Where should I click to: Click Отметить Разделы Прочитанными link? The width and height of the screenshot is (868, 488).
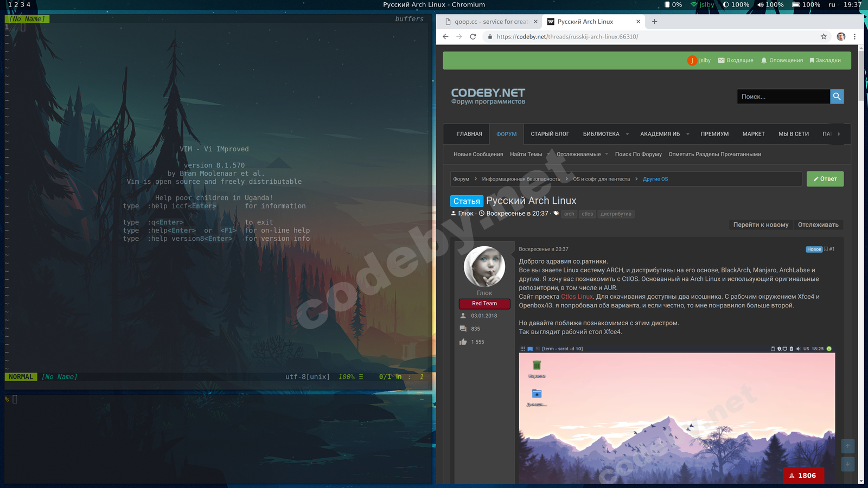coord(715,154)
